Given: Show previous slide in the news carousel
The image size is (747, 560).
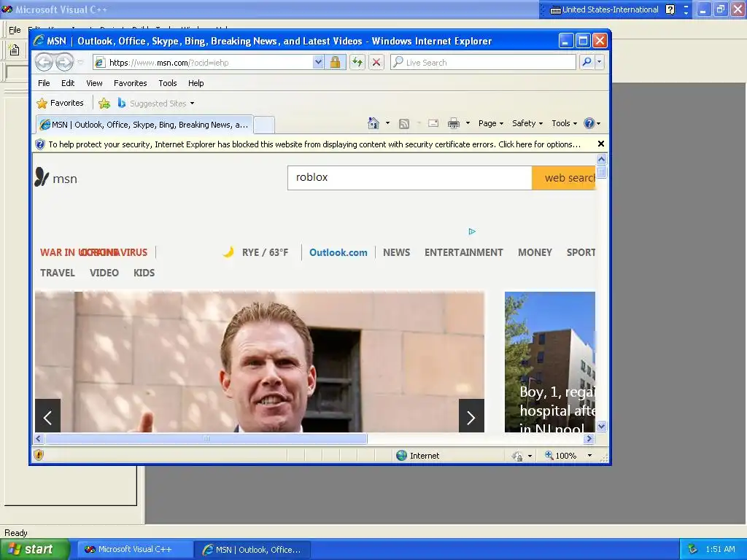Looking at the screenshot, I should click(47, 416).
